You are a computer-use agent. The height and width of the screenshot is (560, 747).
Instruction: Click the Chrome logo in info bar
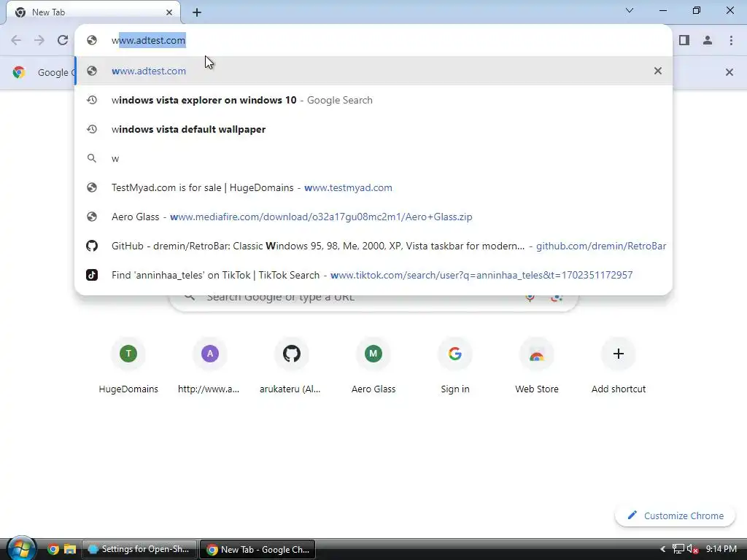19,72
